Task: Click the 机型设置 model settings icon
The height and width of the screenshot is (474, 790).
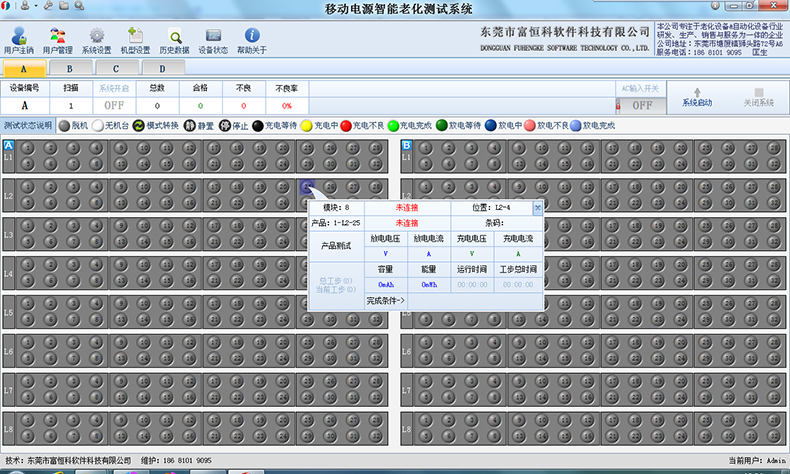Action: pos(135,38)
